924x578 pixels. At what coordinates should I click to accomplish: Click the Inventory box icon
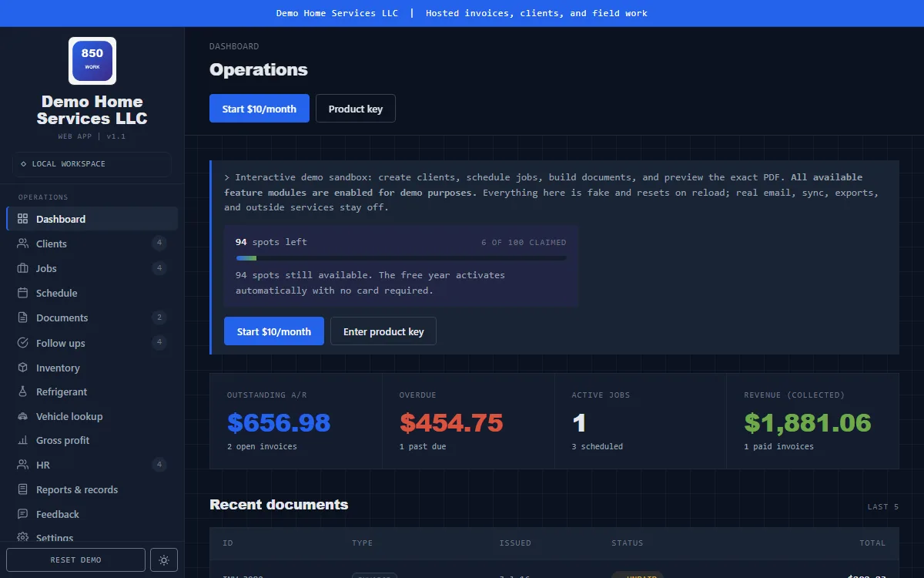coord(22,368)
